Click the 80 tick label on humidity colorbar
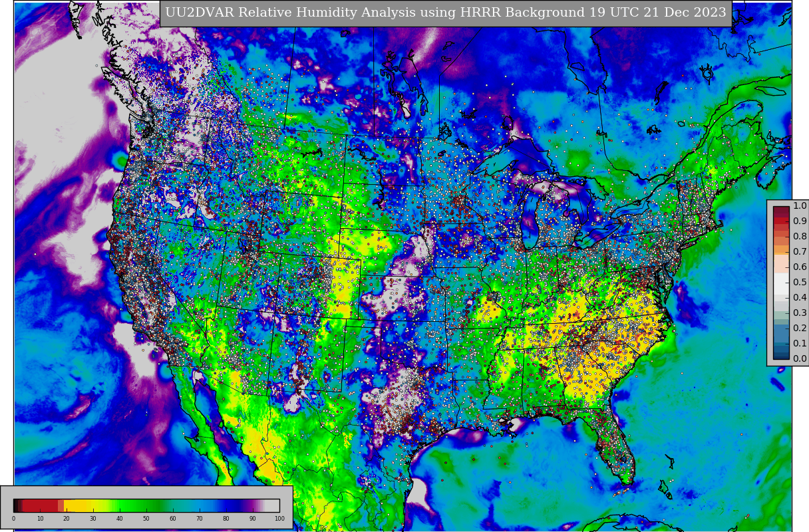The width and height of the screenshot is (809, 532). [226, 519]
